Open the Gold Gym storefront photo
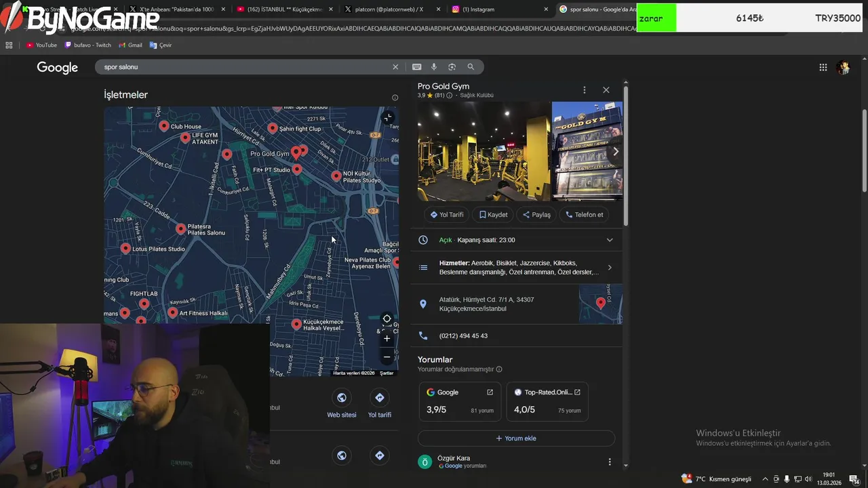 [x=587, y=151]
